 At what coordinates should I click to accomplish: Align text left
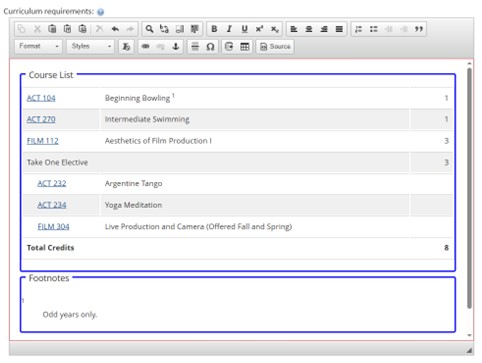click(294, 29)
